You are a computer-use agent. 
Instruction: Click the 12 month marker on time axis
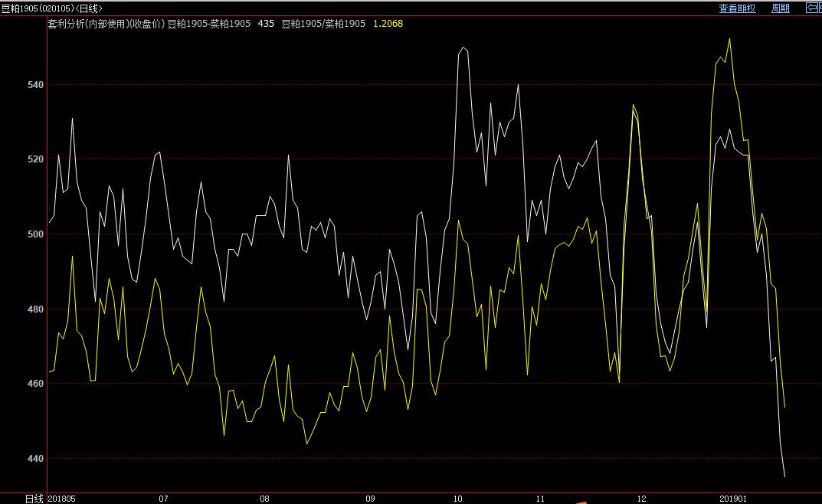tap(641, 499)
